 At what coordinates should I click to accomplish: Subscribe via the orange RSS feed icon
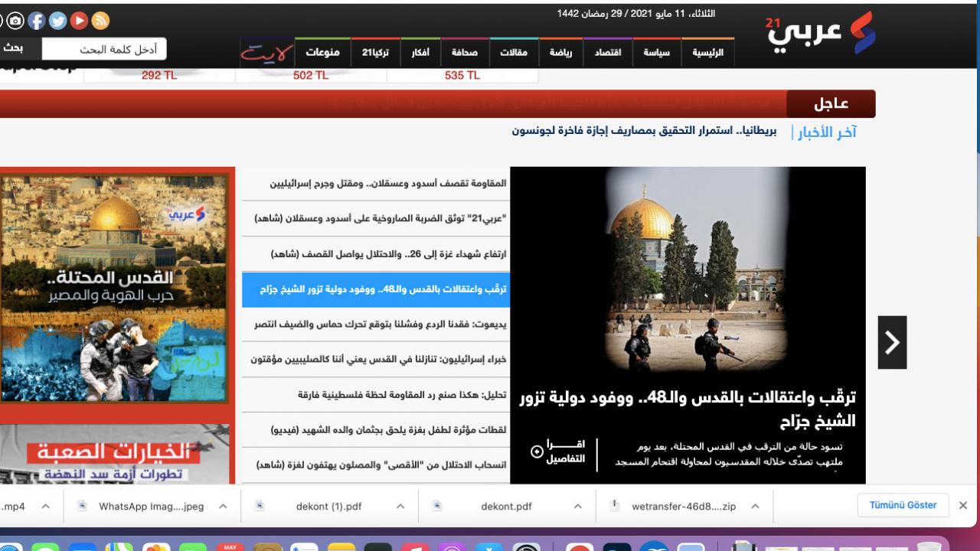coord(100,19)
